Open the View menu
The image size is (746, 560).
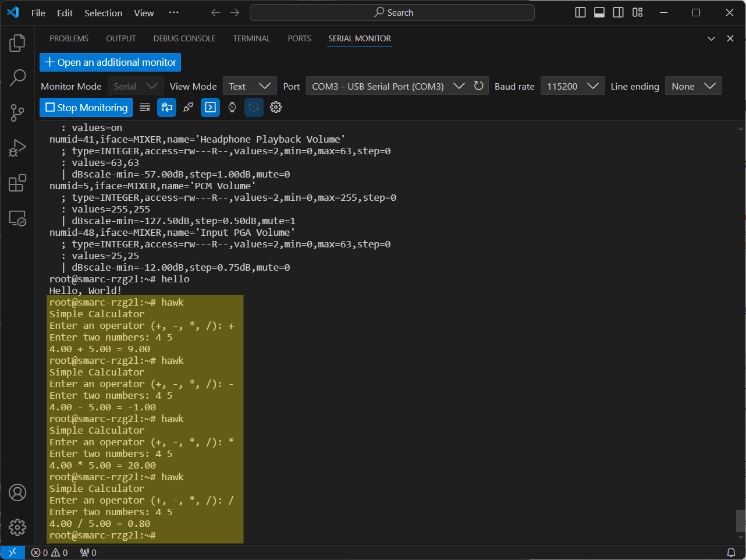[x=144, y=13]
